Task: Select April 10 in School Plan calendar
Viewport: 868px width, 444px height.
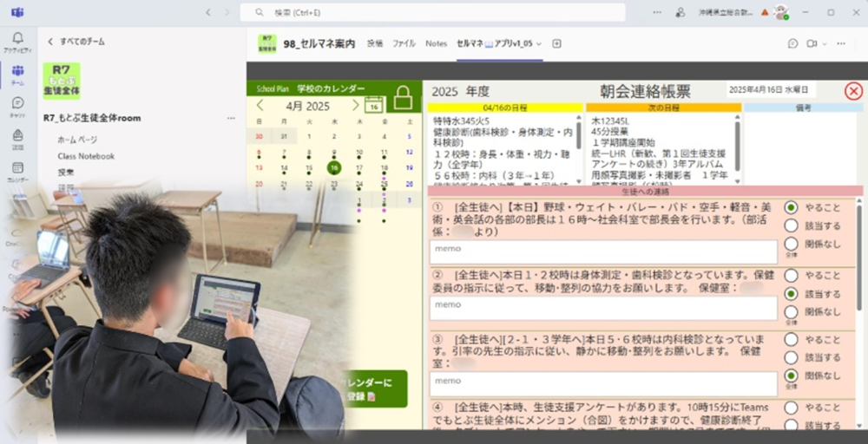Action: click(x=359, y=153)
